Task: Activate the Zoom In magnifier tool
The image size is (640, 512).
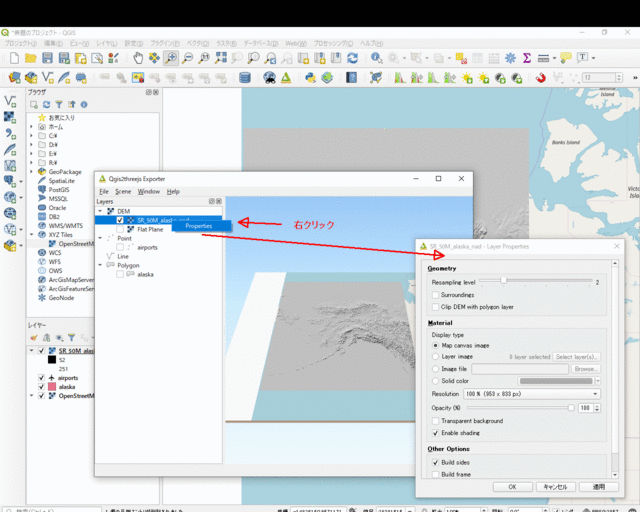Action: tap(171, 58)
